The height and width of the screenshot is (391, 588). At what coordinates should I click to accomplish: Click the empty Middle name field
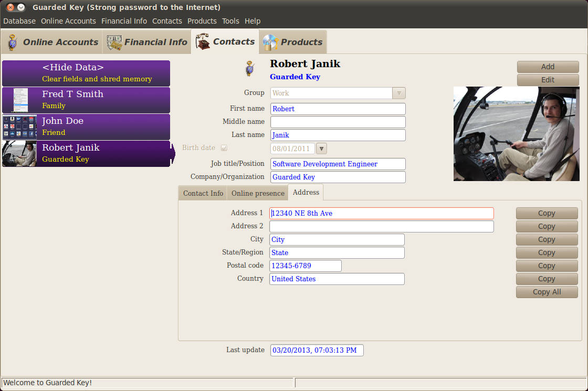(338, 122)
